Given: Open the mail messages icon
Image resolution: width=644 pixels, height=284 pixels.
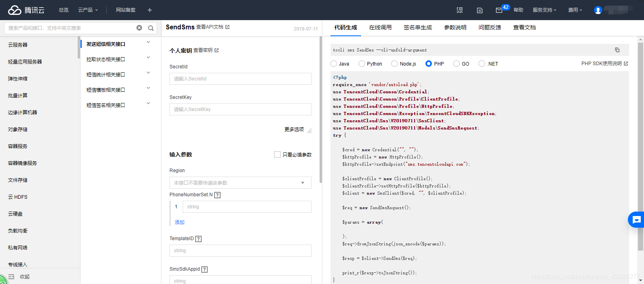Looking at the screenshot, I should [x=499, y=10].
